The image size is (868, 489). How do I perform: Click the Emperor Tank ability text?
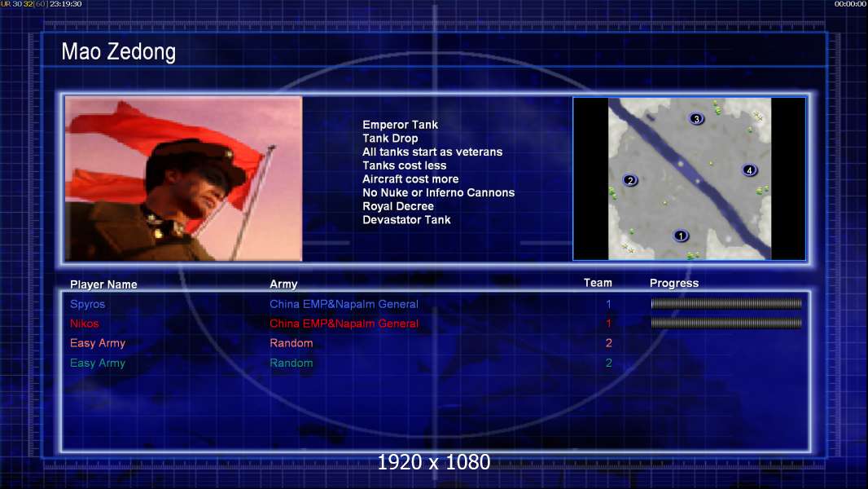(x=400, y=125)
